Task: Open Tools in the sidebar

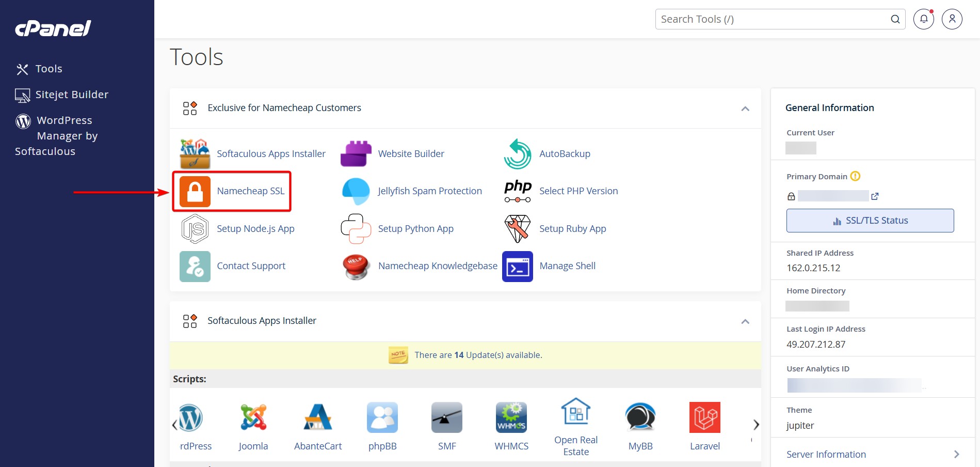Action: click(x=39, y=69)
